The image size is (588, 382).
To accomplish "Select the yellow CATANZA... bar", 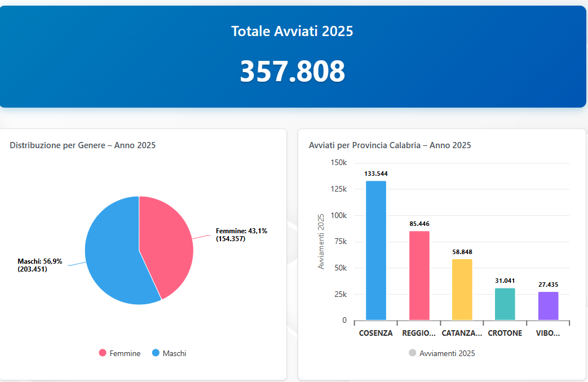I will (x=462, y=290).
